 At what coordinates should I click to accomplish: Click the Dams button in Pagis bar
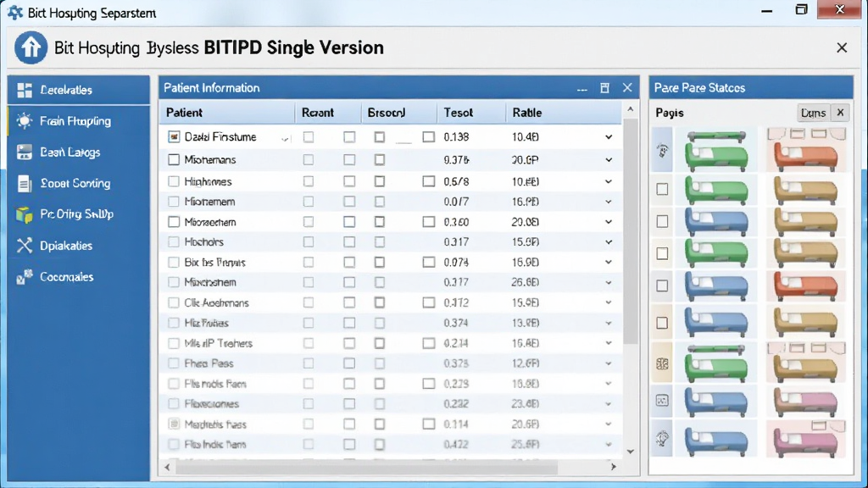click(x=813, y=113)
